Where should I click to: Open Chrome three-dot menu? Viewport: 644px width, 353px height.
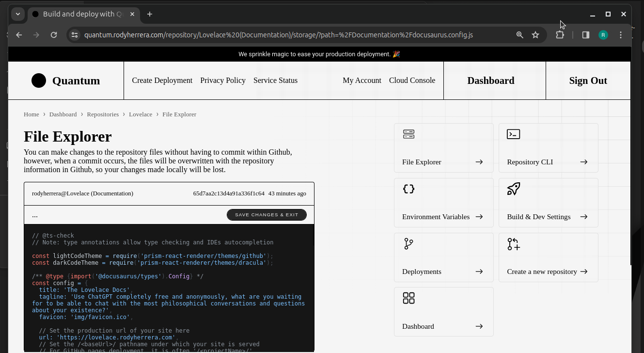(x=621, y=35)
